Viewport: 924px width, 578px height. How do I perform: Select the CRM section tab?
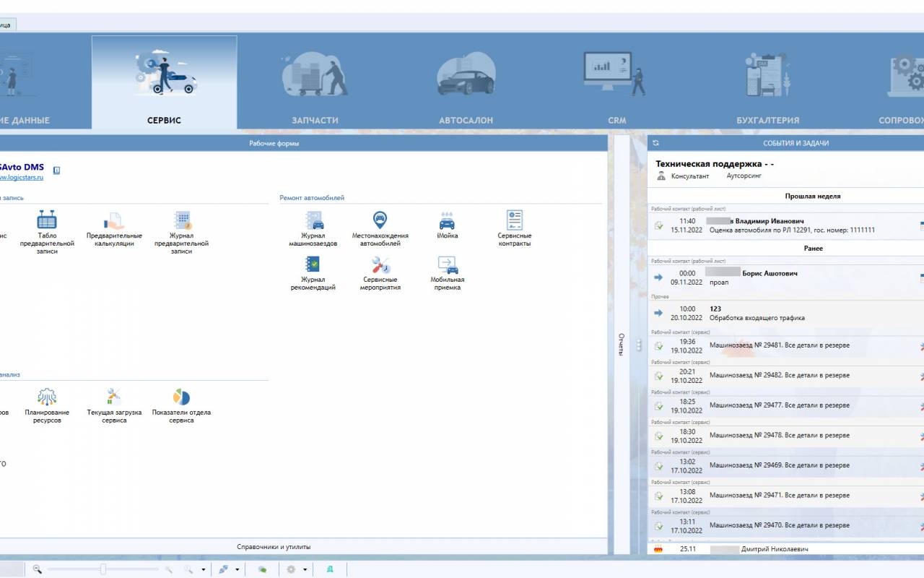[x=616, y=82]
